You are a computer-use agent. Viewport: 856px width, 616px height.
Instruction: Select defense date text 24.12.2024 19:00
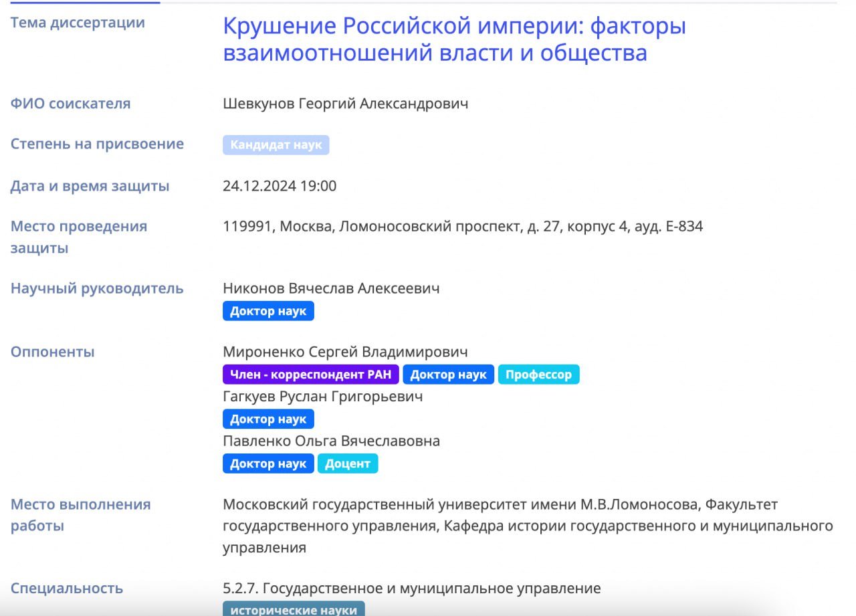click(280, 186)
